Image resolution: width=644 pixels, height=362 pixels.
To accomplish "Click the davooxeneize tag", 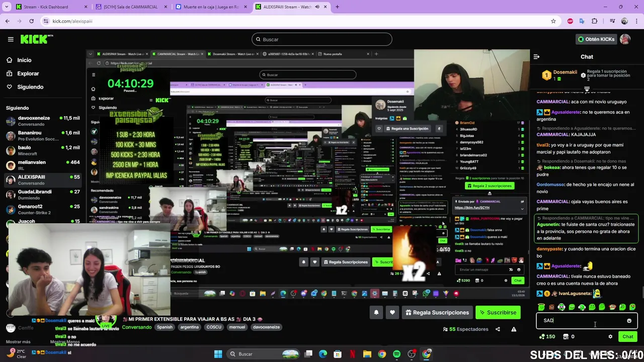I will coord(266,327).
